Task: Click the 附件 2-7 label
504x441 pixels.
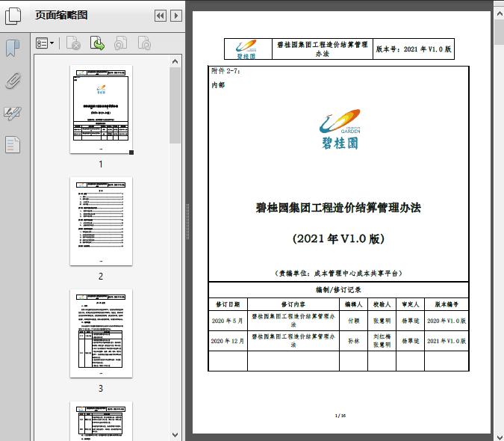Action: 225,71
